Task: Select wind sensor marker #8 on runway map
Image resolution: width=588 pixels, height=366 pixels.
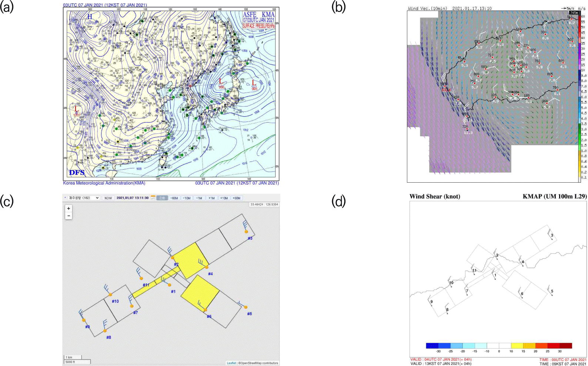Action: [x=105, y=331]
